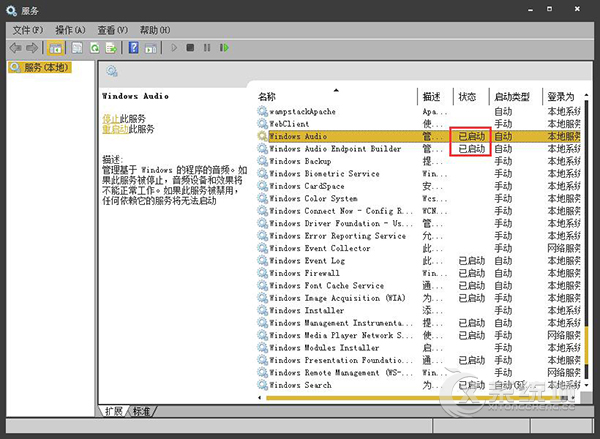Image resolution: width=600 pixels, height=439 pixels.
Task: Switch to the 扩展 tab
Action: pyautogui.click(x=114, y=411)
